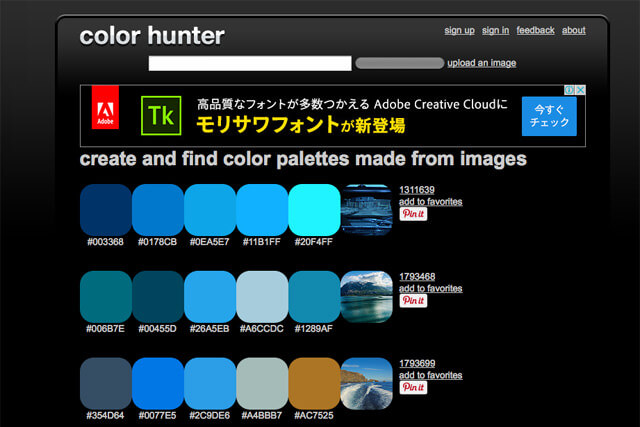Select the #003368 dark navy swatch

(105, 210)
